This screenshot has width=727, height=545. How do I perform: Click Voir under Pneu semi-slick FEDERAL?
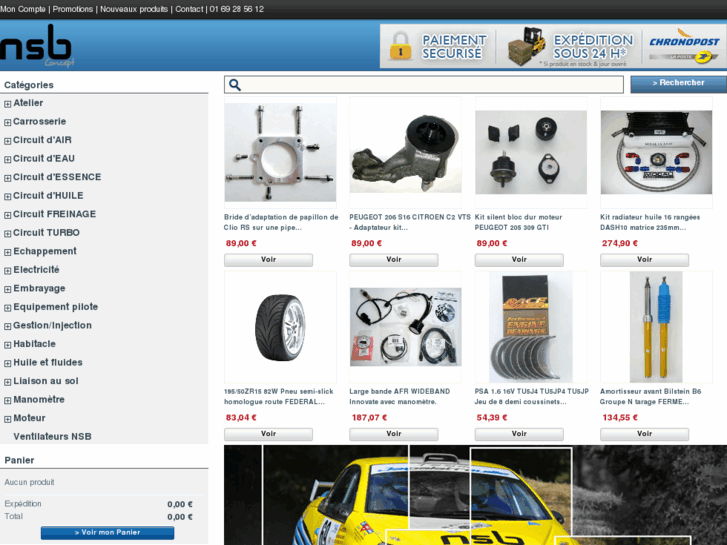pos(268,434)
